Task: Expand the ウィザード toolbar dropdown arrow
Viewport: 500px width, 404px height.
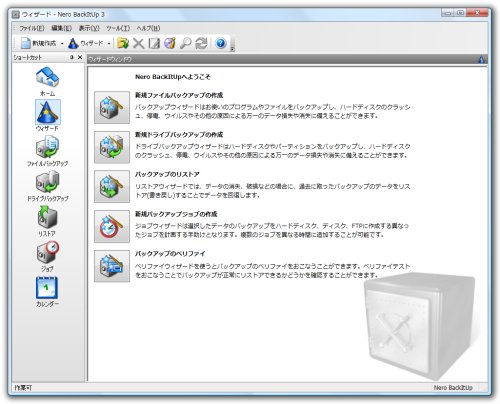Action: [109, 44]
